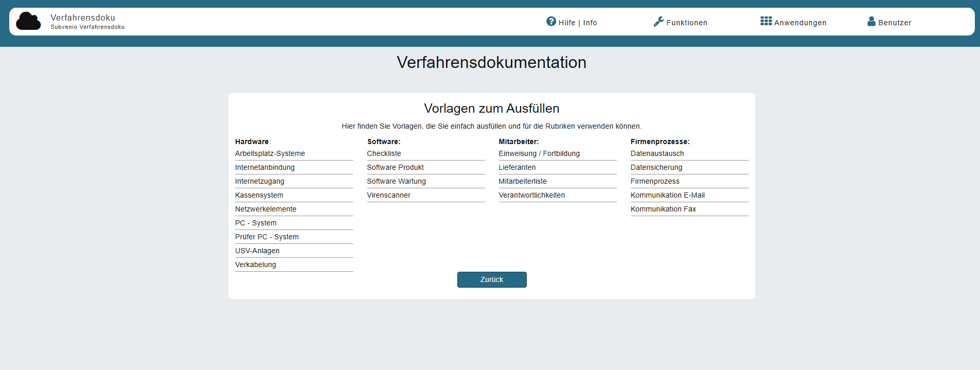
Task: Open the Anwendungen menu label
Action: [800, 23]
